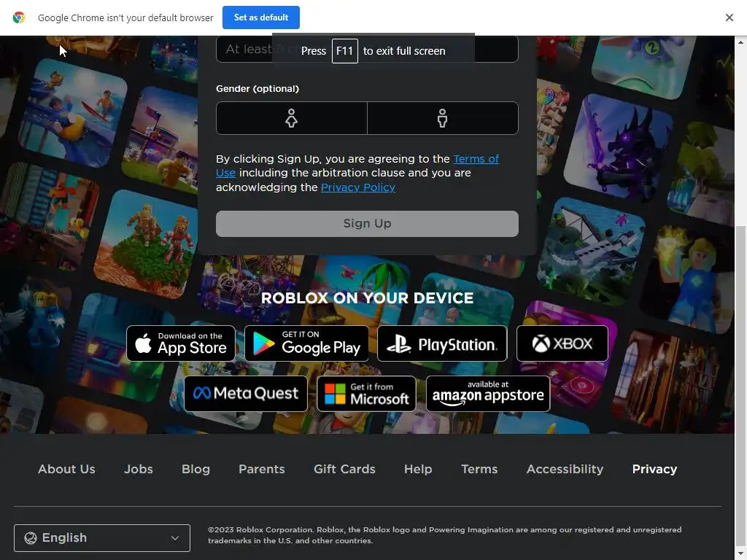This screenshot has width=747, height=560.
Task: Open Gift Cards footer link
Action: tap(344, 469)
